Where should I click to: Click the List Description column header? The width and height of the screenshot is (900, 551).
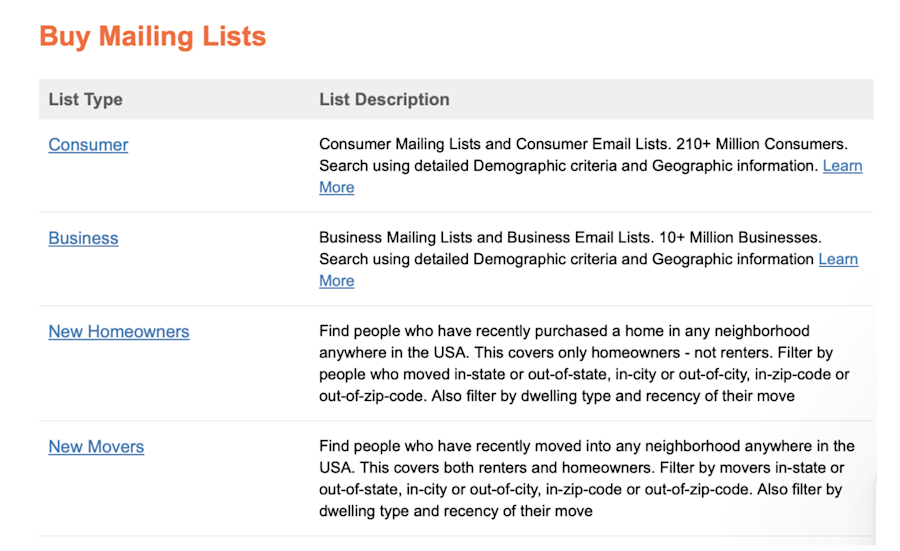384,99
